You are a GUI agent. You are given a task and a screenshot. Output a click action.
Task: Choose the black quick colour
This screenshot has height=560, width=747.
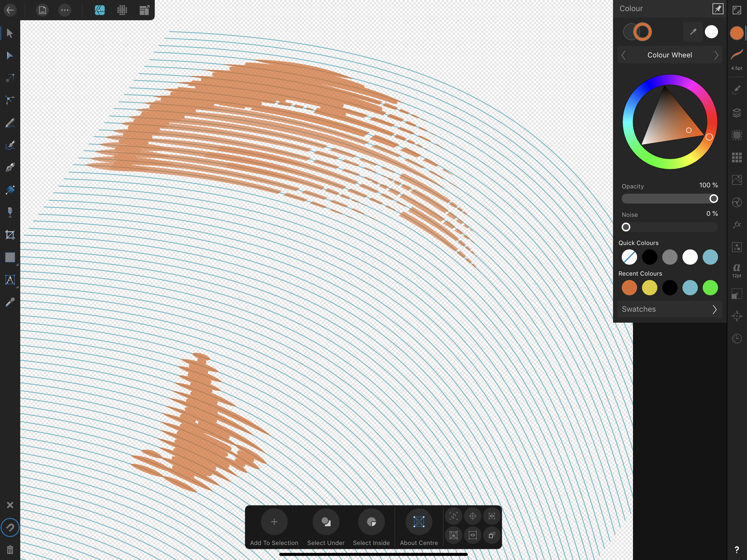649,257
